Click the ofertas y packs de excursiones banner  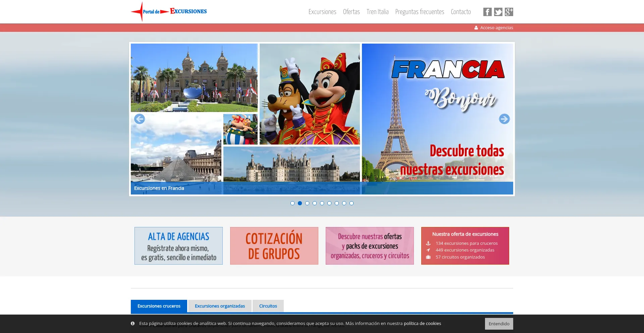370,246
